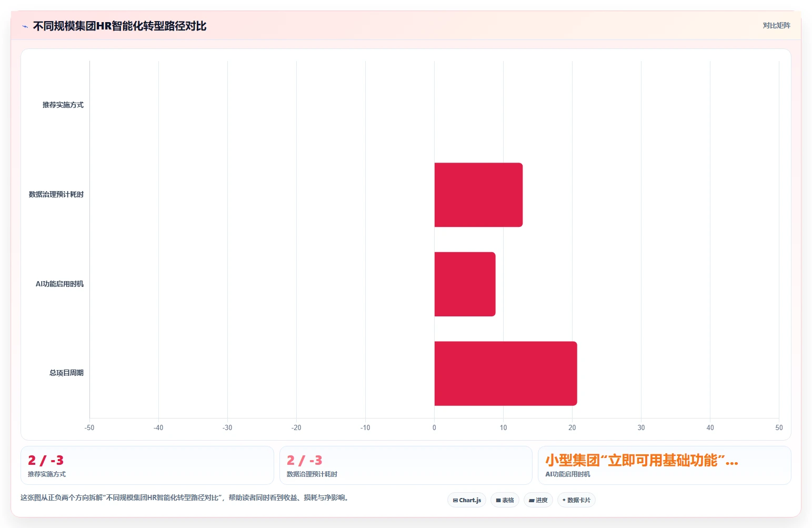Click the 数据治理预计耗时 red bar
This screenshot has width=812, height=528.
pyautogui.click(x=478, y=195)
